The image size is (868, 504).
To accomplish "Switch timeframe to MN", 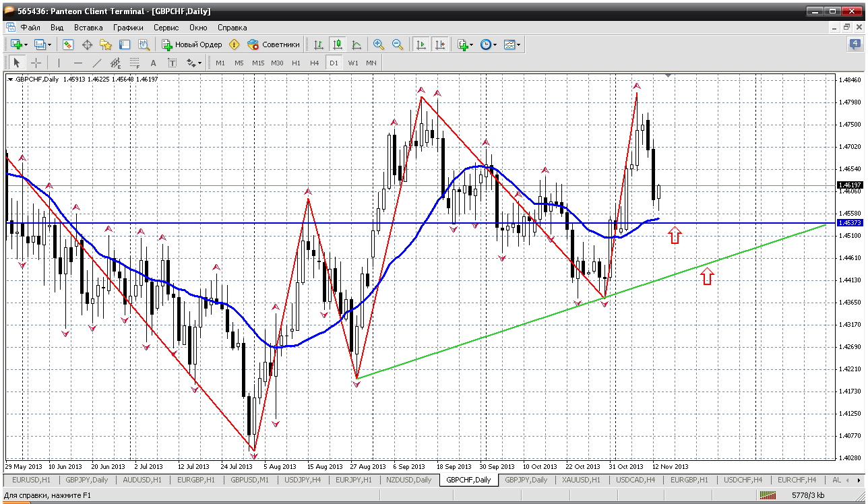I will coord(371,63).
